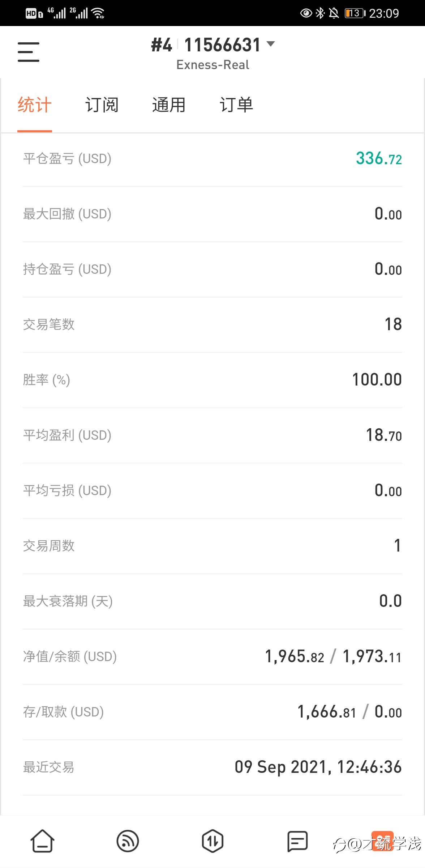Tap the battery indicator in status bar
The width and height of the screenshot is (425, 868).
tap(355, 13)
